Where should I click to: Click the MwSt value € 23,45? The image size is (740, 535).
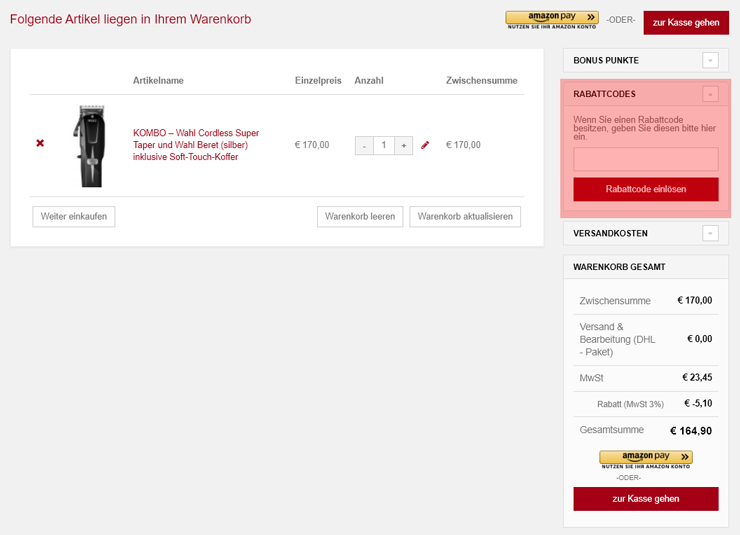[697, 377]
